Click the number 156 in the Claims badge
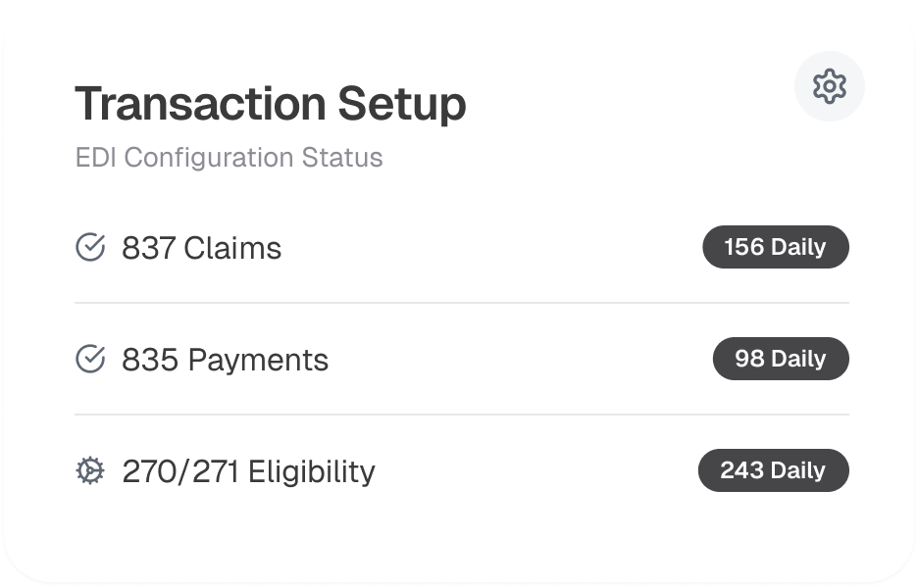 [743, 247]
